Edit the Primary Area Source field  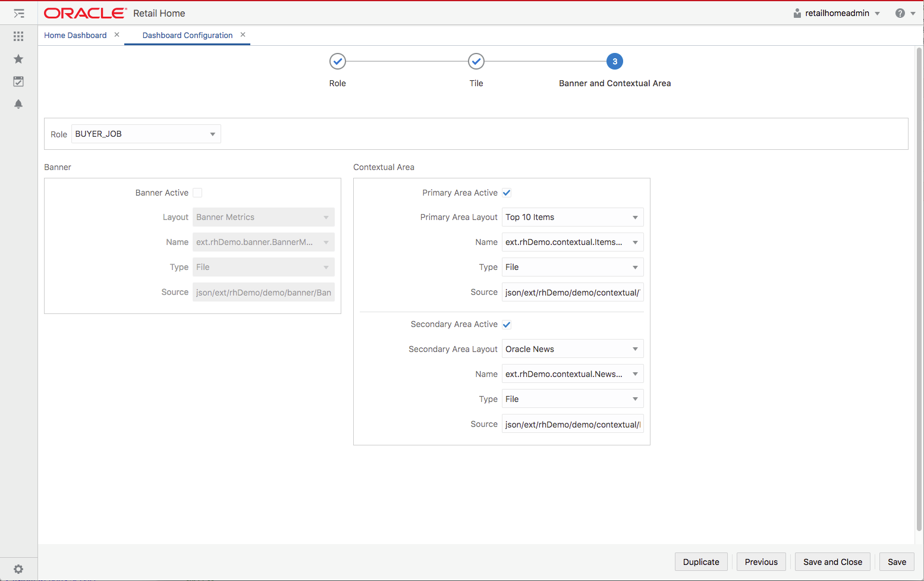click(573, 292)
